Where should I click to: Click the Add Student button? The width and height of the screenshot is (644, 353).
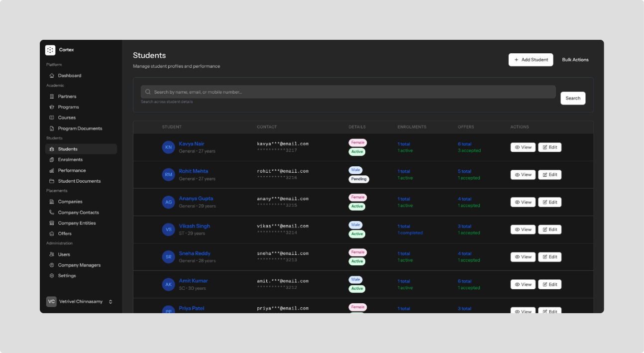(531, 60)
